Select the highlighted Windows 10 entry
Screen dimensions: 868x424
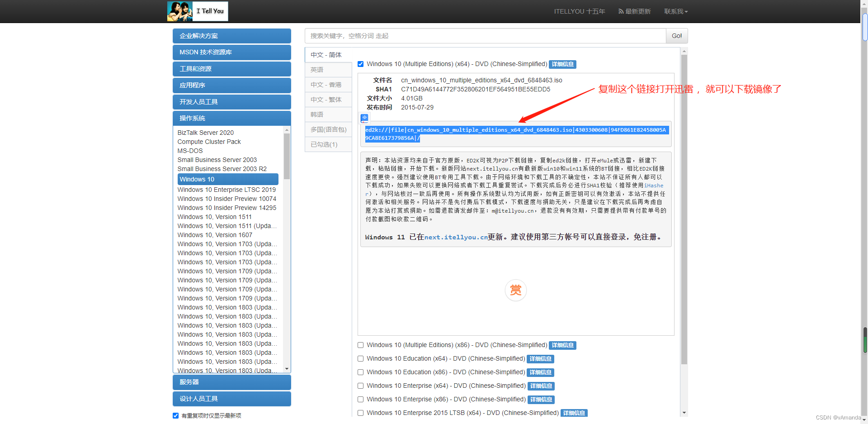pos(228,179)
